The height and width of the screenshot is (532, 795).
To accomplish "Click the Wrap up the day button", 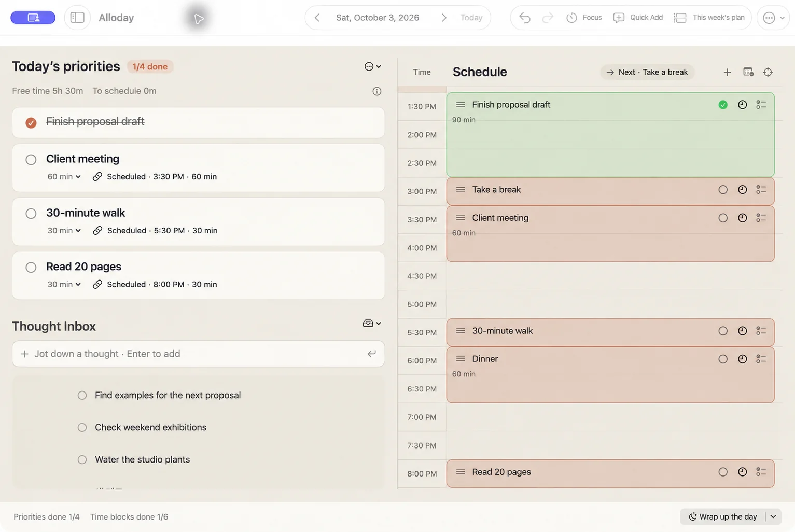I will point(723,517).
